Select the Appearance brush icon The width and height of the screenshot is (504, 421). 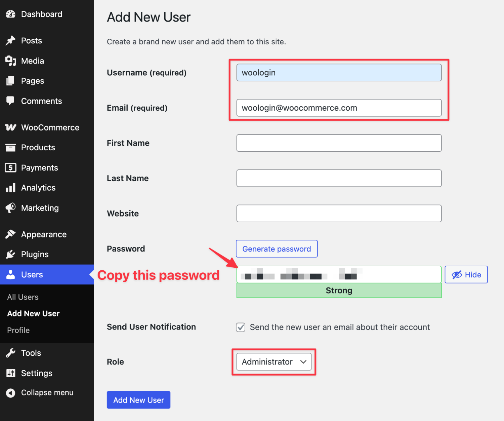coord(11,234)
